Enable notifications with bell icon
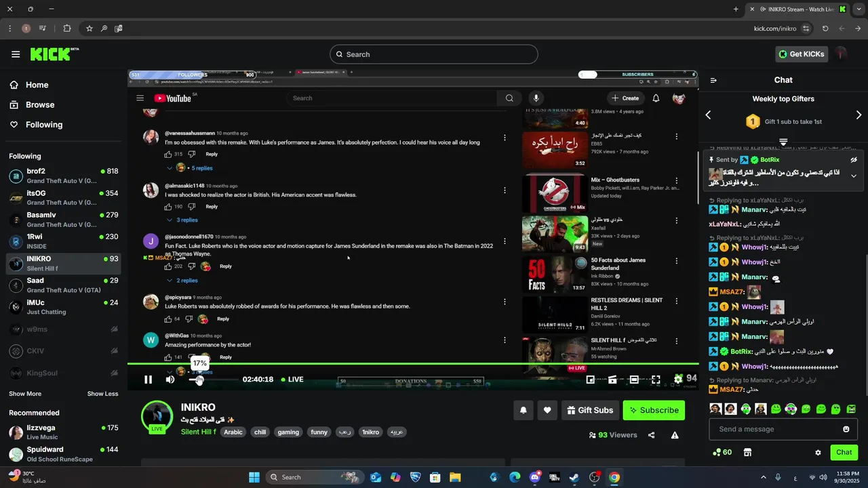This screenshot has height=488, width=868. click(524, 410)
